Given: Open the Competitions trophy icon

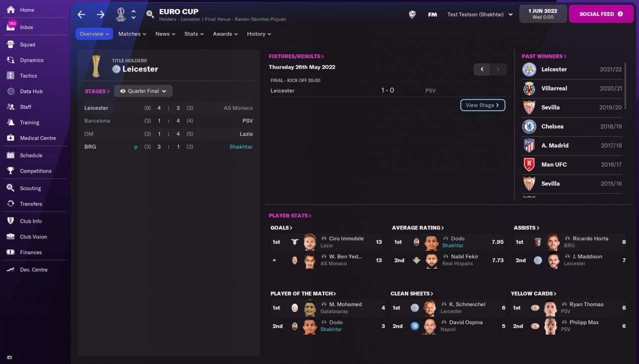Looking at the screenshot, I should tap(10, 171).
